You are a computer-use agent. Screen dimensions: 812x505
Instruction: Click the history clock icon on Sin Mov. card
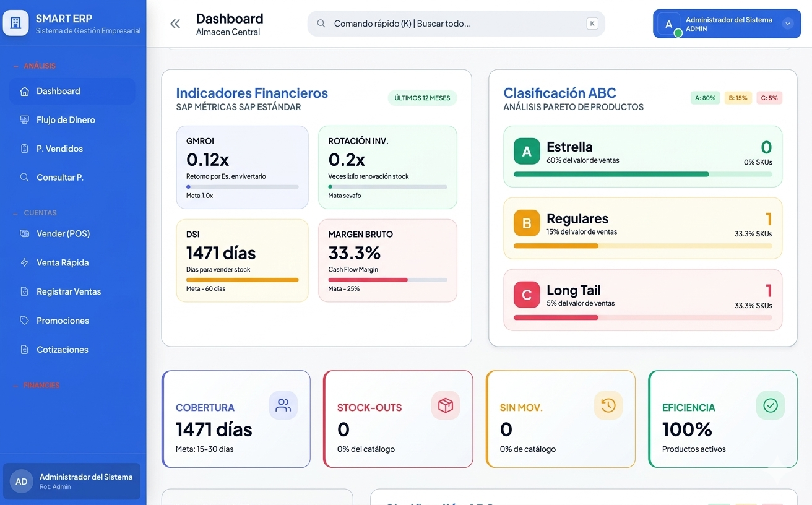(608, 405)
